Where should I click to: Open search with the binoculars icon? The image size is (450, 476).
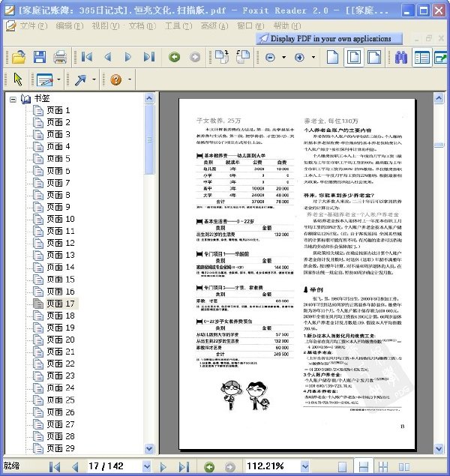(x=401, y=57)
